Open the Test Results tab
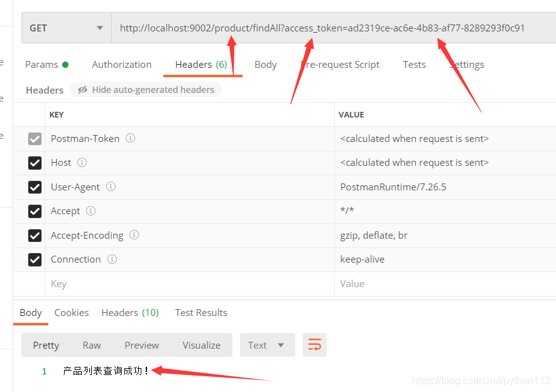Screen dimensions: 556x392 [x=201, y=313]
